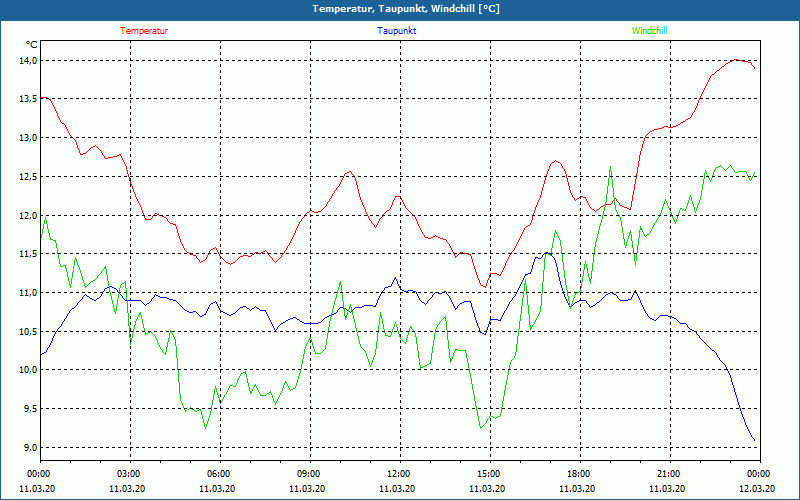Image resolution: width=800 pixels, height=500 pixels.
Task: Click the 12,0 y-axis value
Action: (29, 215)
